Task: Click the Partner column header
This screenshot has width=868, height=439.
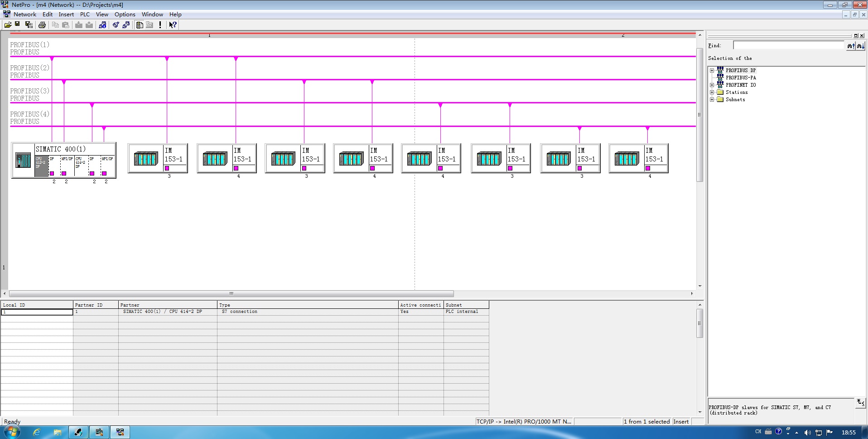Action: tap(168, 305)
